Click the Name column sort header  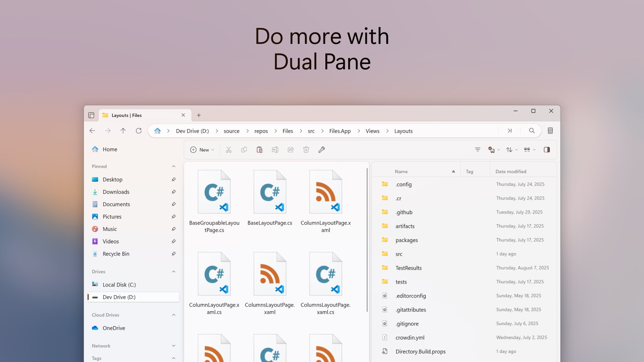tap(401, 171)
